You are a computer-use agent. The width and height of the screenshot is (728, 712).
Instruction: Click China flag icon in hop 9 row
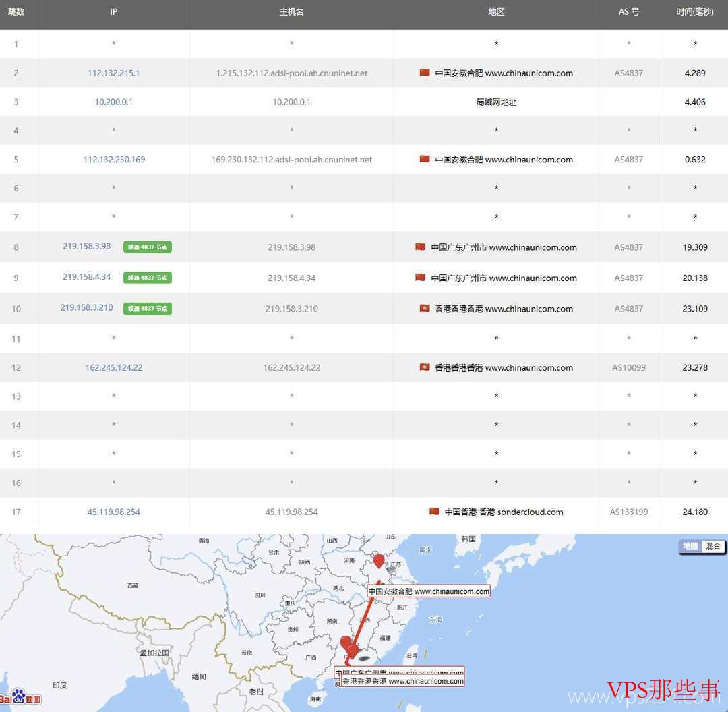(420, 277)
